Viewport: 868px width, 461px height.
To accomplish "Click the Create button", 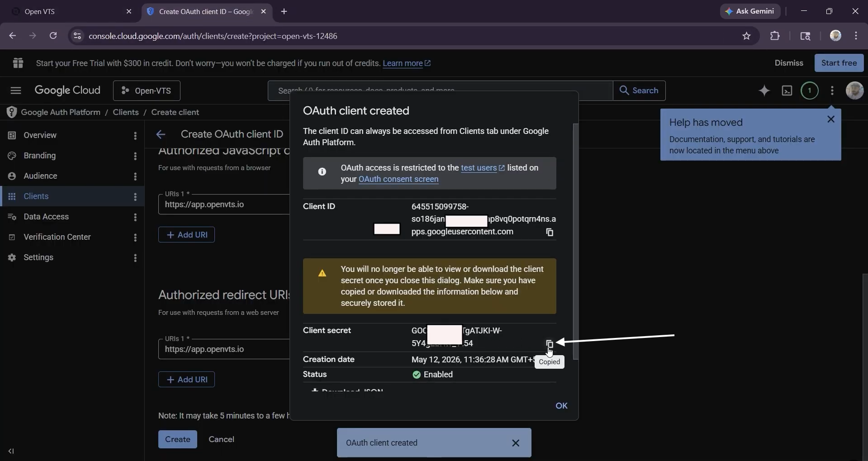I will point(178,439).
